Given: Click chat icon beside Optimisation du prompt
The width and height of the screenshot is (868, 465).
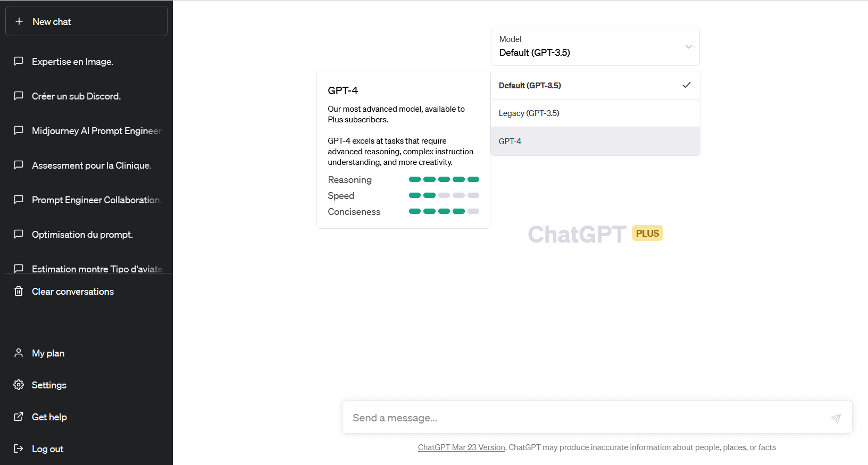Looking at the screenshot, I should click(19, 234).
